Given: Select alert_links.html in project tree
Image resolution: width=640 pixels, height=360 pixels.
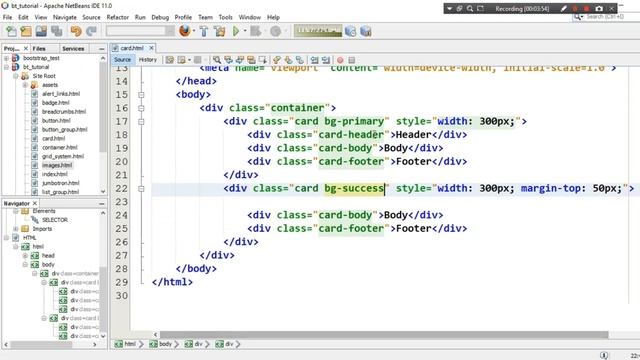Looking at the screenshot, I should (61, 94).
